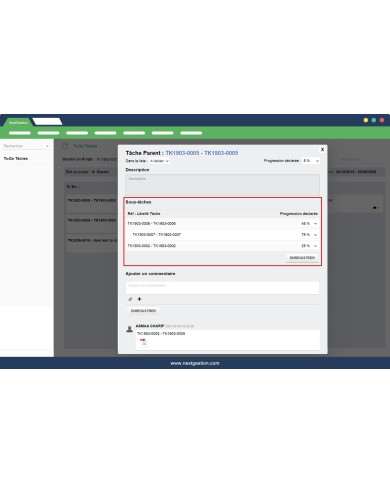Click Enregistrer in the Sous-tâches section
This screenshot has width=390, height=484.
pyautogui.click(x=302, y=258)
